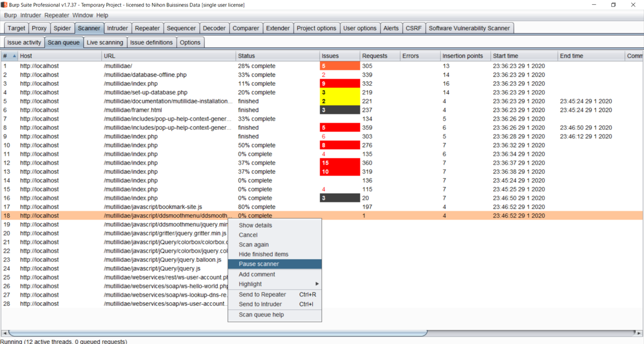The height and width of the screenshot is (344, 644).
Task: Expand the Highlight submenu
Action: point(275,284)
